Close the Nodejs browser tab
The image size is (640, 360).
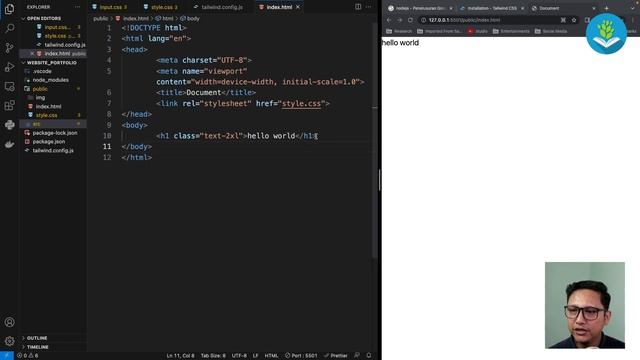click(x=451, y=8)
